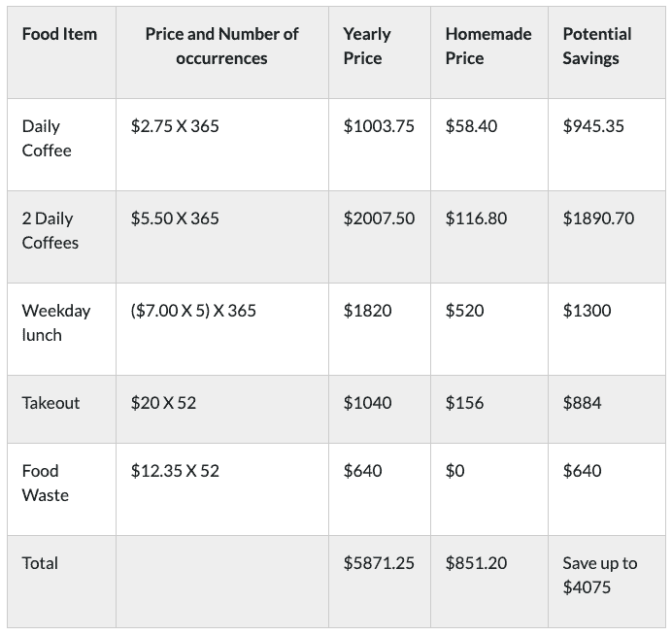Select the $520 homemade price cell
The image size is (672, 636).
pyautogui.click(x=464, y=311)
